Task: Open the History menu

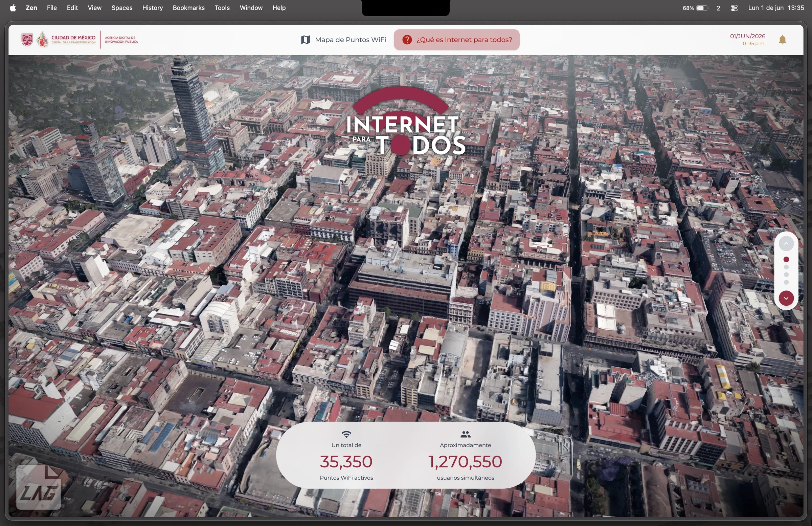Action: coord(153,8)
